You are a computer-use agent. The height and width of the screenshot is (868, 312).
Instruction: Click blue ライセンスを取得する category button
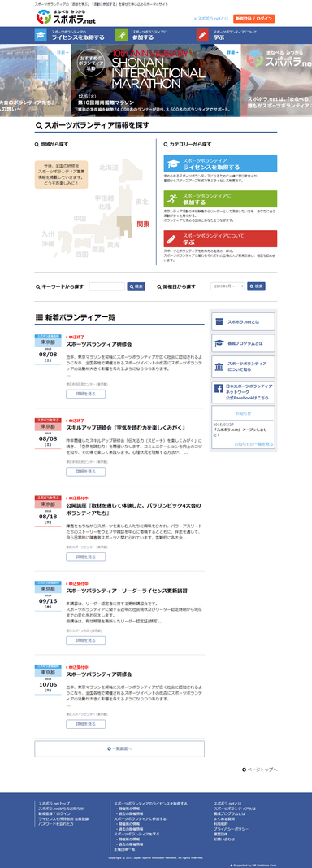(x=220, y=164)
